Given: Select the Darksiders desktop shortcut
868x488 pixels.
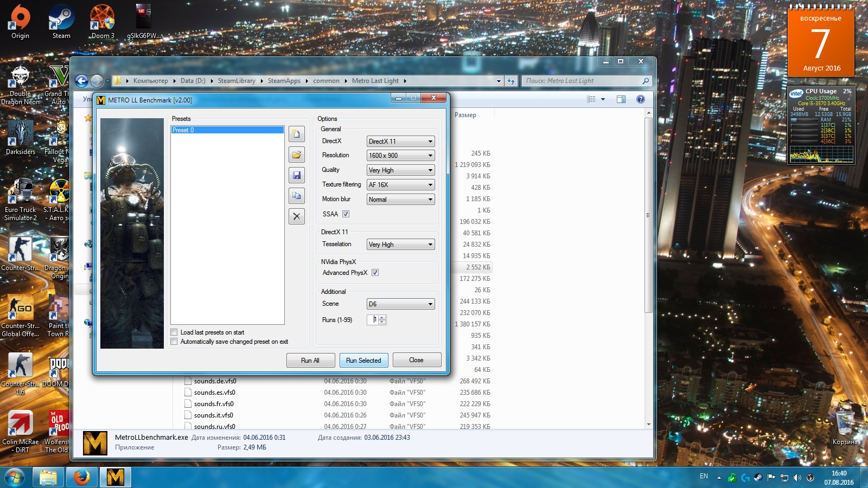Looking at the screenshot, I should pos(20,137).
